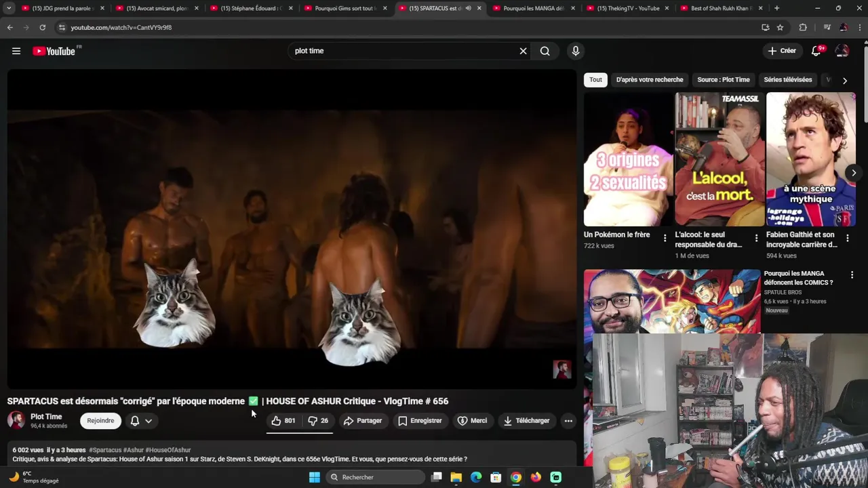Join the channel with Rejoindre
Screen dimensions: 868x488
click(x=100, y=421)
